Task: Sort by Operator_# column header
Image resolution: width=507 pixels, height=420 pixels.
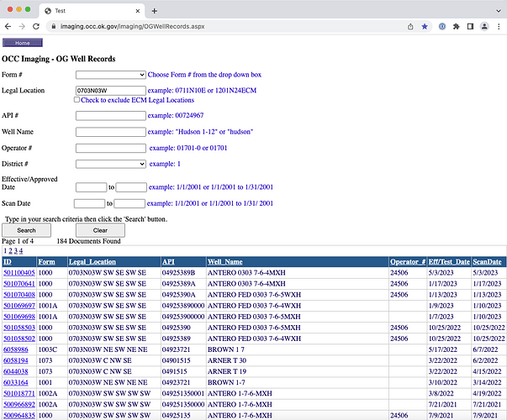Action: point(408,262)
